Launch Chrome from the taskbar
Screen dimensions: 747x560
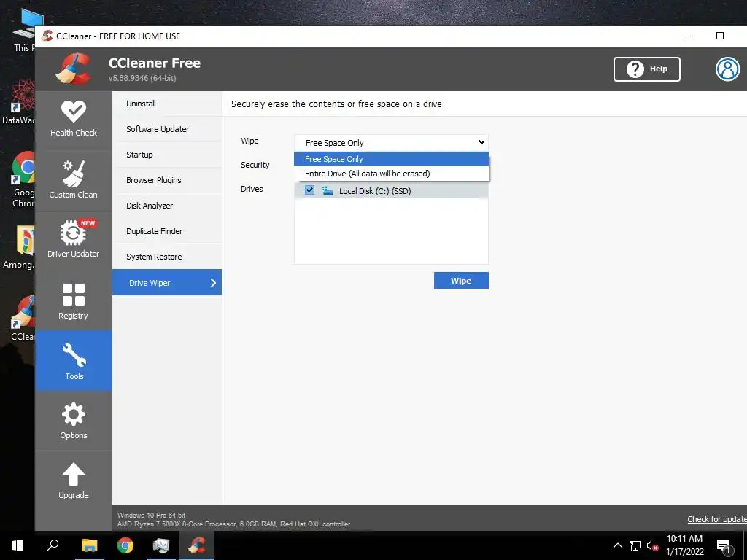(125, 545)
